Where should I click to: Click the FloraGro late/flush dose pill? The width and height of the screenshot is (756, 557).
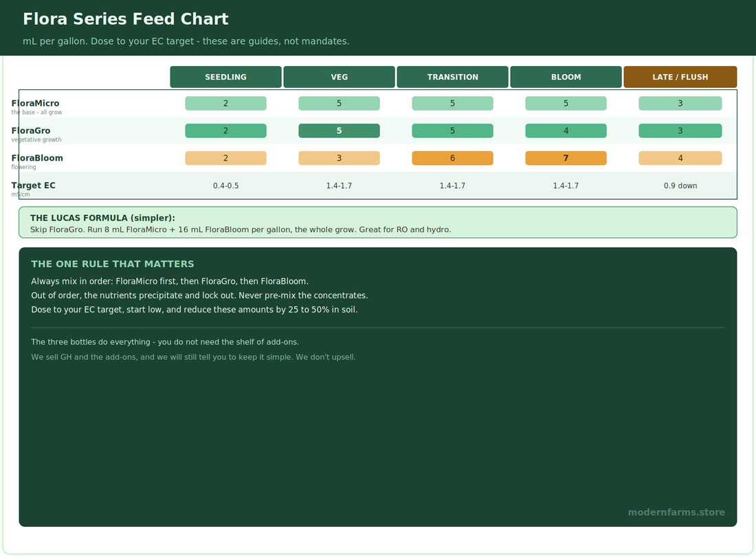[x=680, y=130]
